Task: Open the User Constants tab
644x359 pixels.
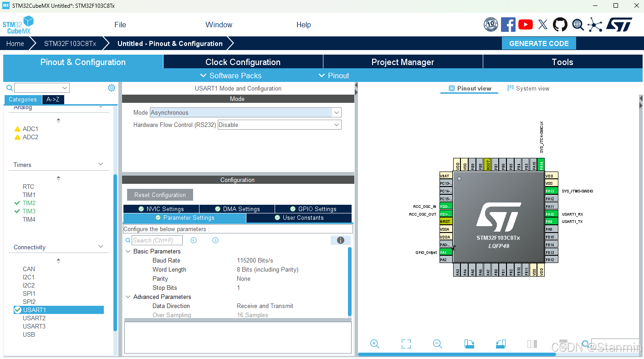Action: 299,218
